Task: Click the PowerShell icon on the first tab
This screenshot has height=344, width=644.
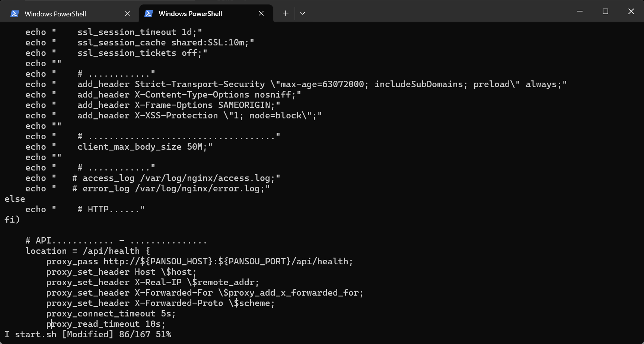Action: tap(14, 13)
